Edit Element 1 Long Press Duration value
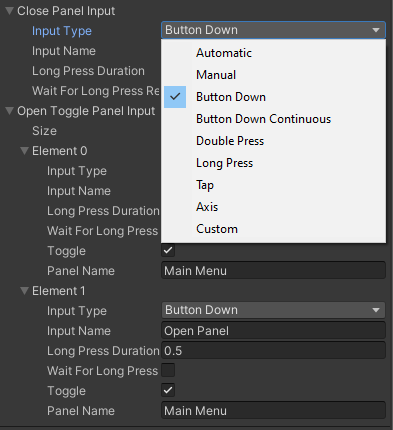This screenshot has width=393, height=430. (x=273, y=351)
